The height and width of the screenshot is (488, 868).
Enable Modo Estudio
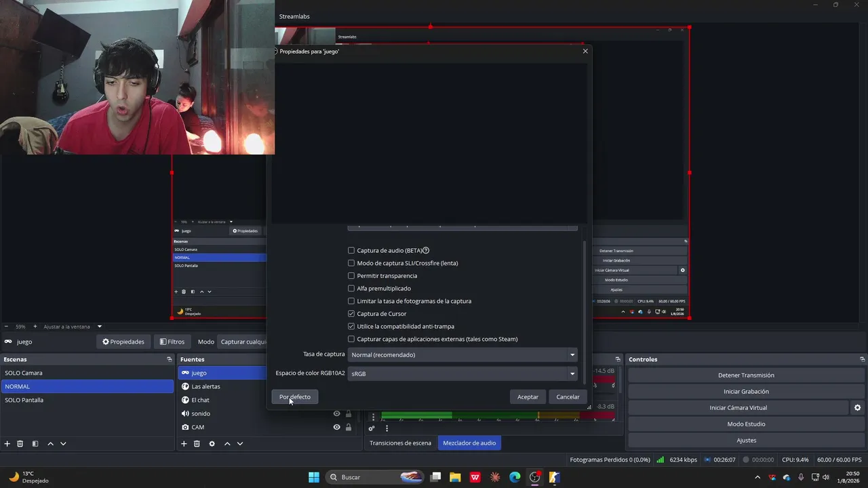[x=746, y=424]
